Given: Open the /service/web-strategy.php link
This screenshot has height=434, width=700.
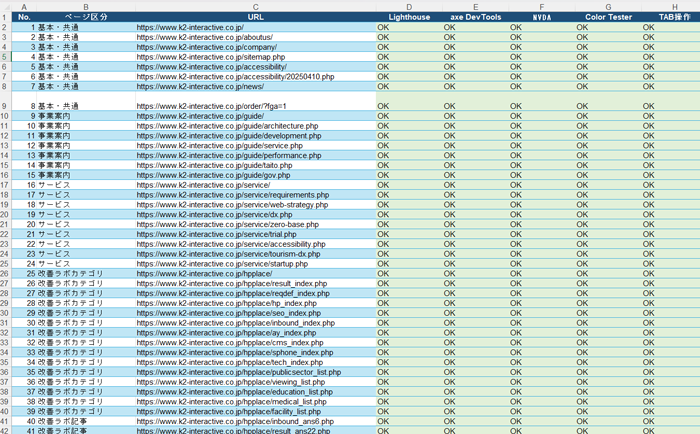Looking at the screenshot, I should [x=232, y=204].
